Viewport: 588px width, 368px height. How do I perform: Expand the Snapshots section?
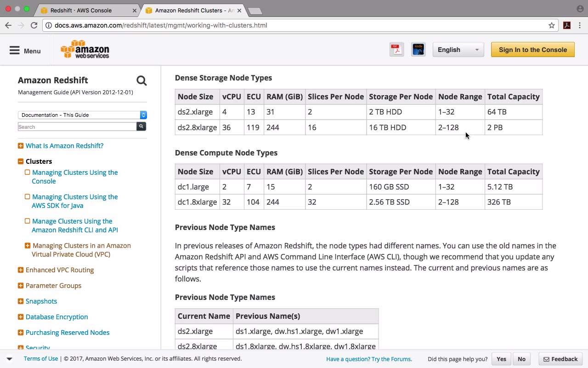[x=21, y=301]
